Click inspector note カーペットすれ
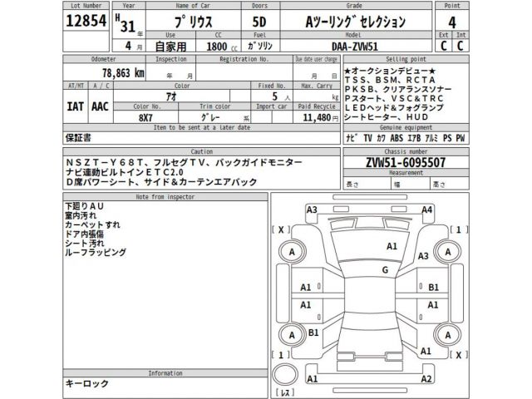Viewport: 532px width, 399px height. click(x=92, y=224)
